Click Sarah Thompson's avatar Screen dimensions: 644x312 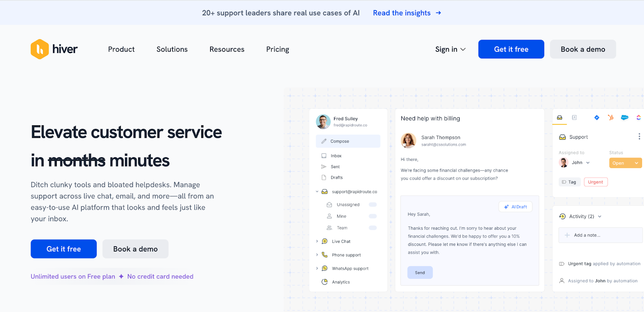pos(409,140)
